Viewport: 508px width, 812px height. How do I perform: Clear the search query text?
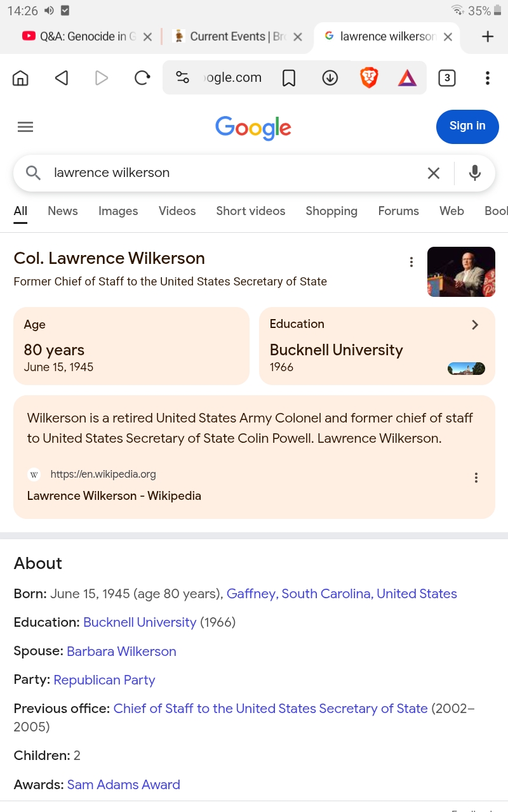433,173
